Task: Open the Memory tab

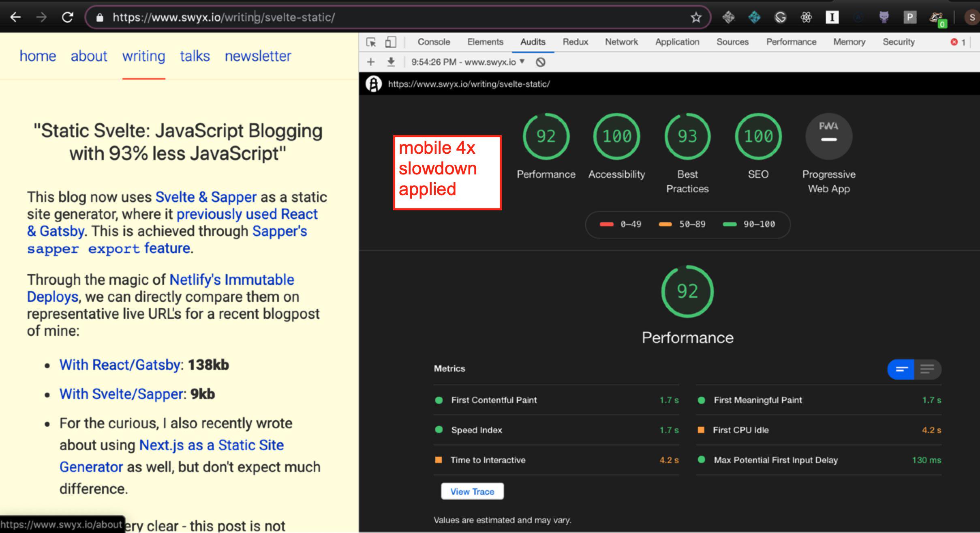Action: click(x=849, y=42)
